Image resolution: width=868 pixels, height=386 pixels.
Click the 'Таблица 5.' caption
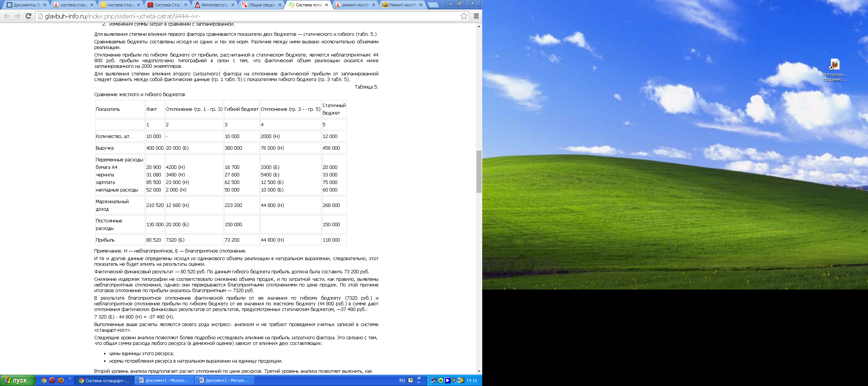click(366, 87)
